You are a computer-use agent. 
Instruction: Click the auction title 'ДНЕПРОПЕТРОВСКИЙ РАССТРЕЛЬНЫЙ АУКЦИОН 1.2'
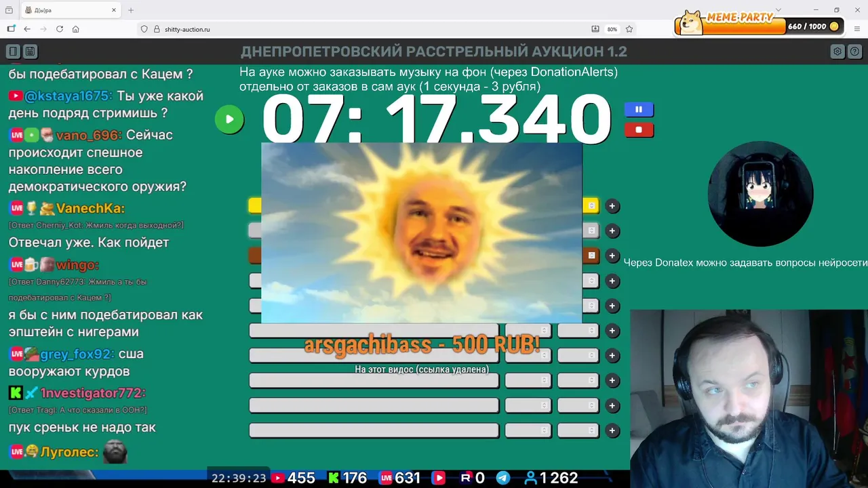tap(434, 52)
